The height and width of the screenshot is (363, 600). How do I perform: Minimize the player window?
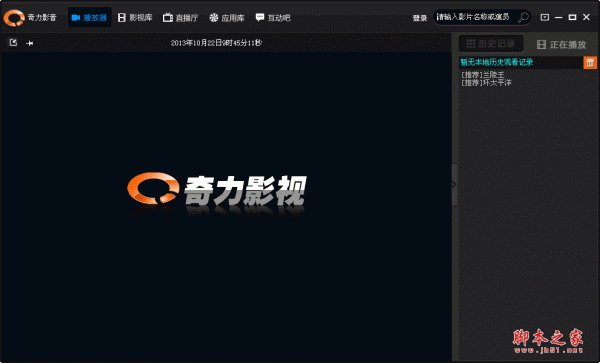tap(559, 17)
